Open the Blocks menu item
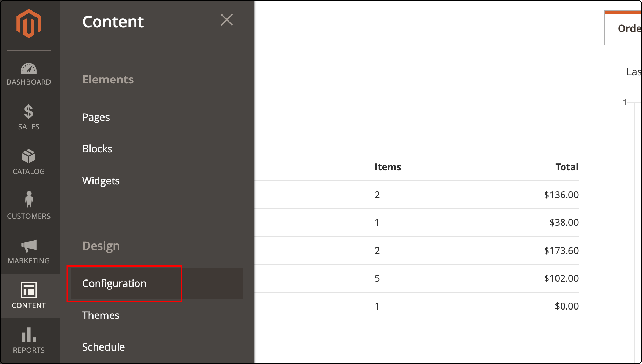The image size is (642, 364). [x=98, y=148]
